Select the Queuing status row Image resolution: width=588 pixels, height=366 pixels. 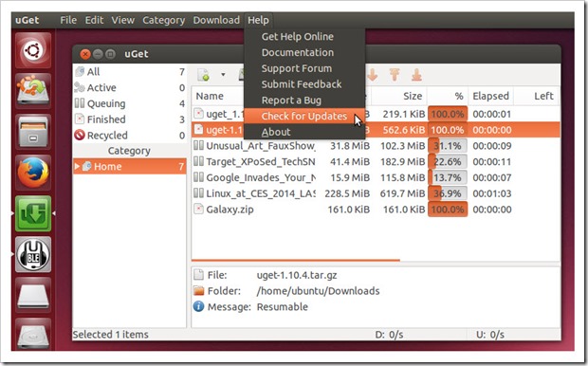(130, 103)
